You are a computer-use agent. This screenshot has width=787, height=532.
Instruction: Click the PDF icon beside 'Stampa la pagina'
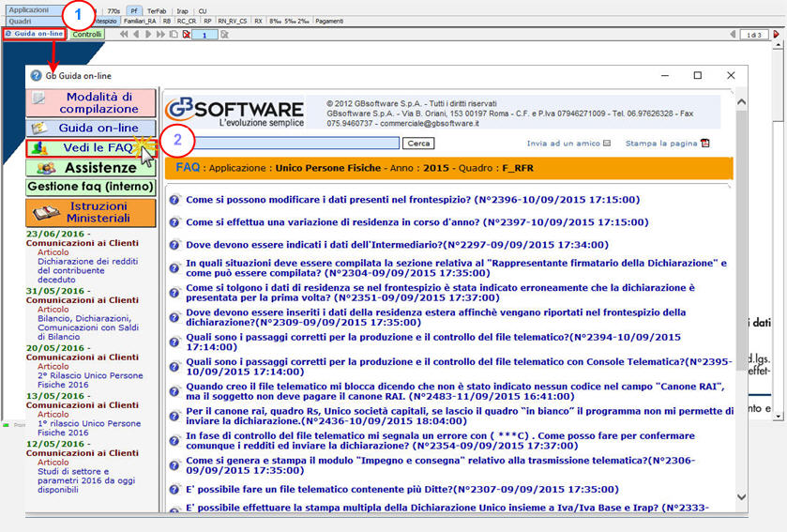point(705,144)
